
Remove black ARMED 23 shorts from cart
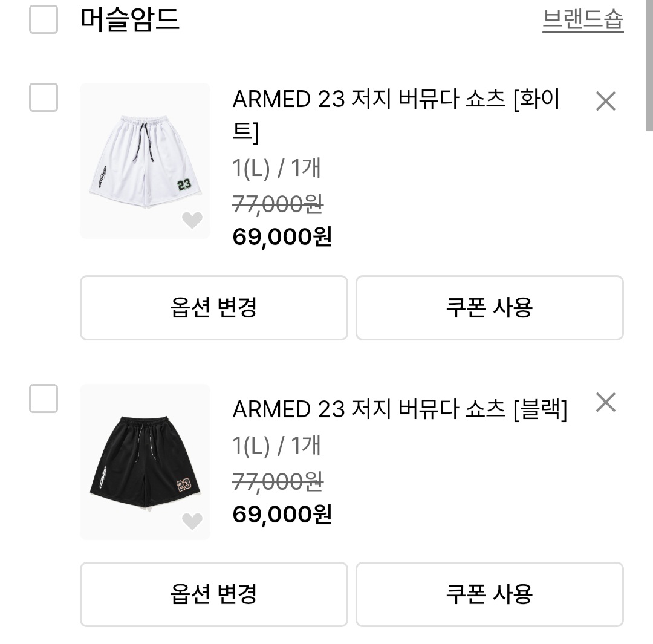[x=605, y=402]
